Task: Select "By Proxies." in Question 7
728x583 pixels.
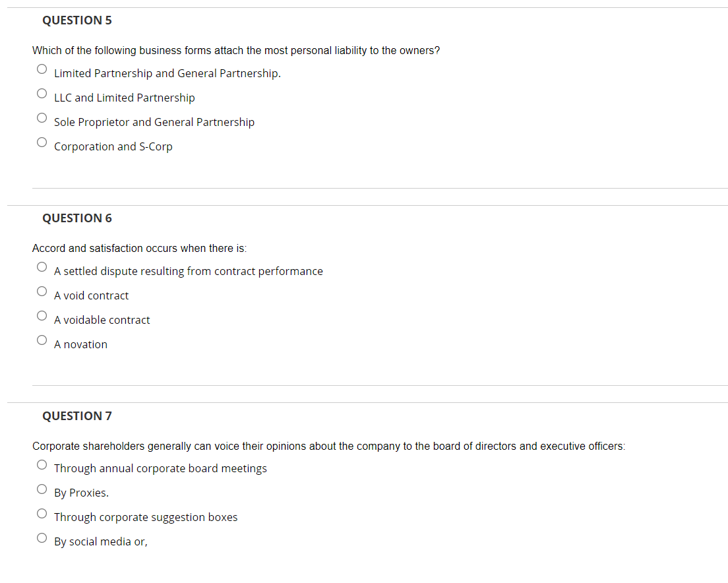Action: click(42, 489)
